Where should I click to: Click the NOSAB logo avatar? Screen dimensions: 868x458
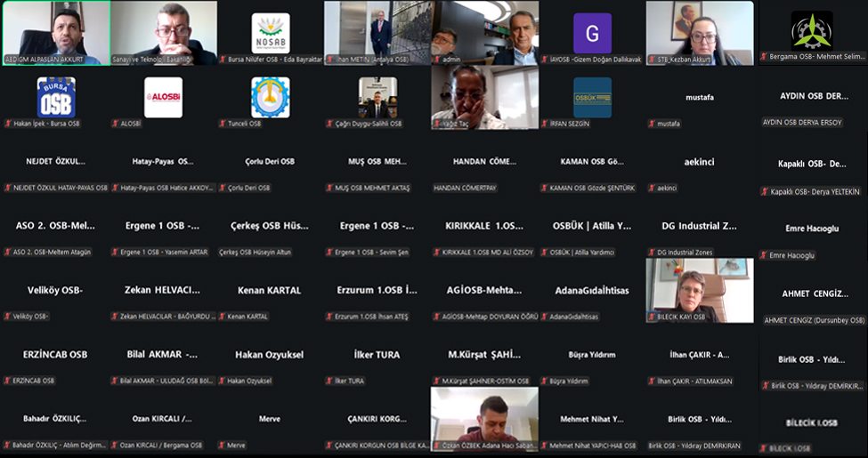(x=270, y=33)
